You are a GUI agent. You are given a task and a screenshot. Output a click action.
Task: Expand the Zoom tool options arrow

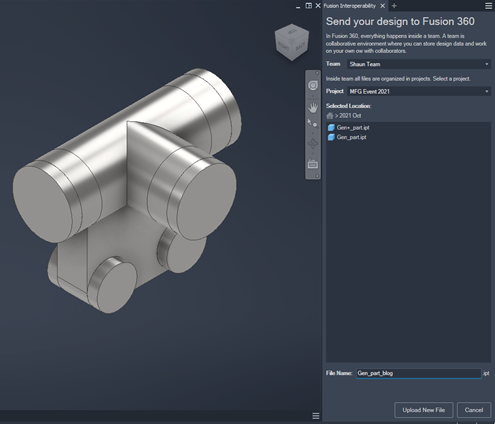click(x=313, y=133)
